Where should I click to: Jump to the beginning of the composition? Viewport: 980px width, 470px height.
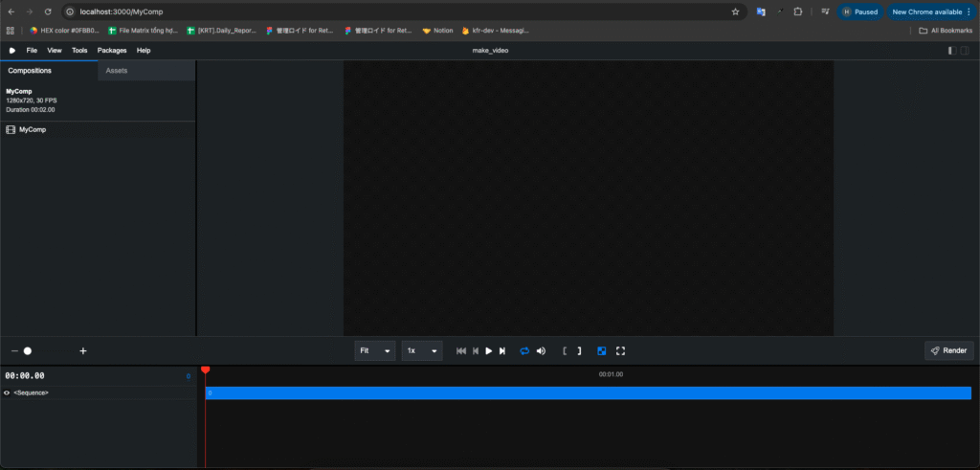tap(461, 351)
